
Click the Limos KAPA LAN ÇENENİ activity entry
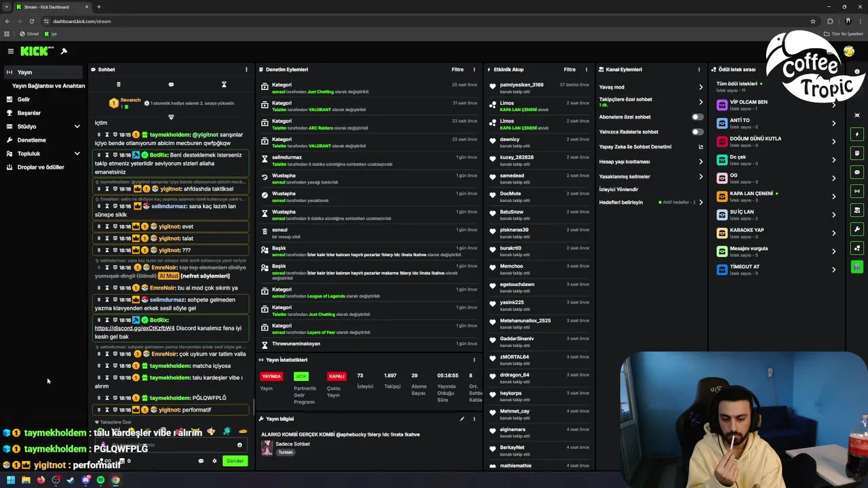click(x=539, y=106)
